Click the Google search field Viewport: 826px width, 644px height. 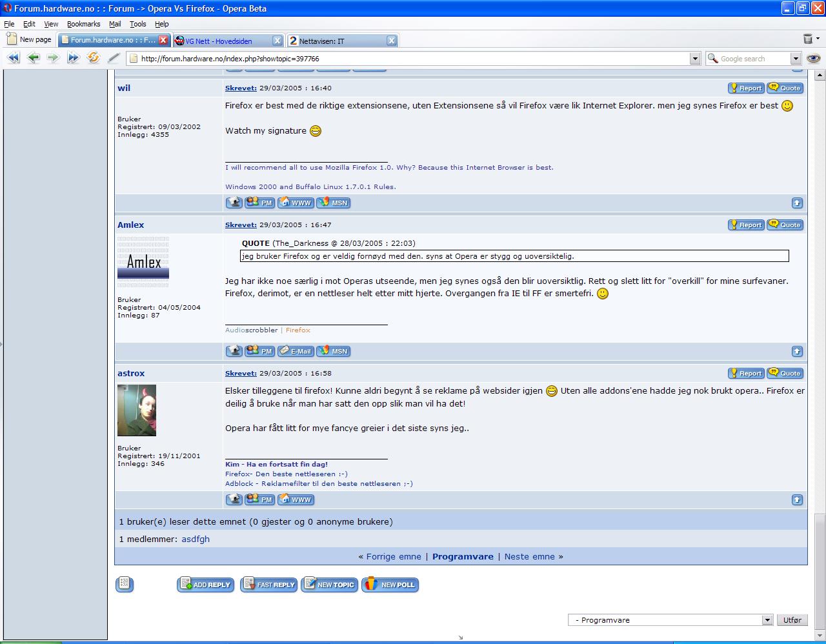[x=754, y=59]
